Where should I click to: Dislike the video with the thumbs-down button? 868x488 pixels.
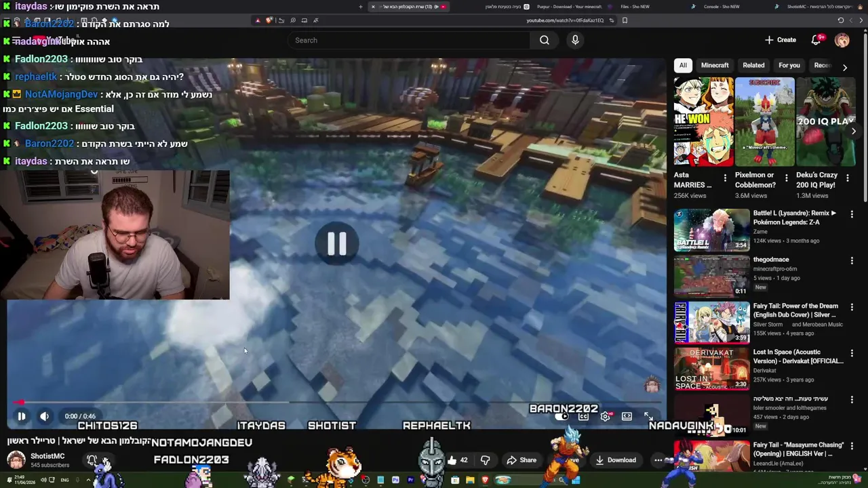(x=485, y=460)
